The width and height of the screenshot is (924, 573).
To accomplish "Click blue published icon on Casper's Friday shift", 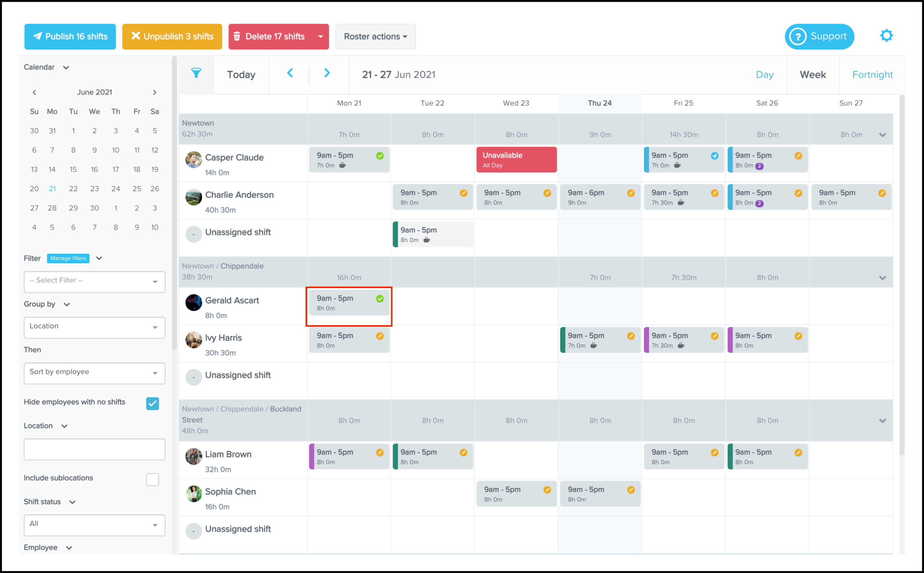I will coord(714,156).
